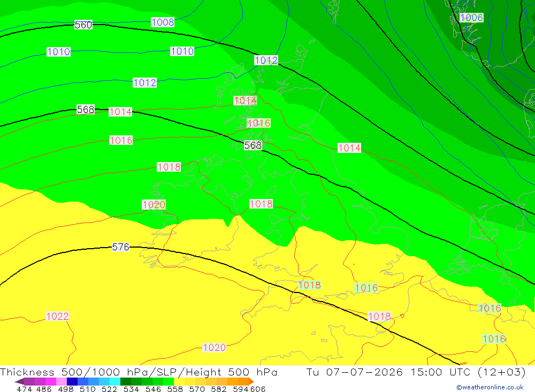Pick the dark purple swatch above 474

click(x=29, y=381)
